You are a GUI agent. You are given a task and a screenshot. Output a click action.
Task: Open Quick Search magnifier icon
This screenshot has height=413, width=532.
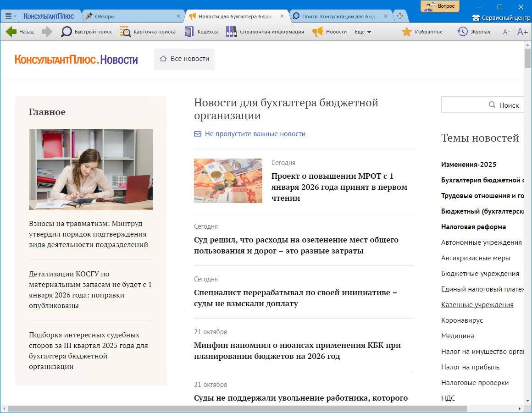pyautogui.click(x=66, y=32)
